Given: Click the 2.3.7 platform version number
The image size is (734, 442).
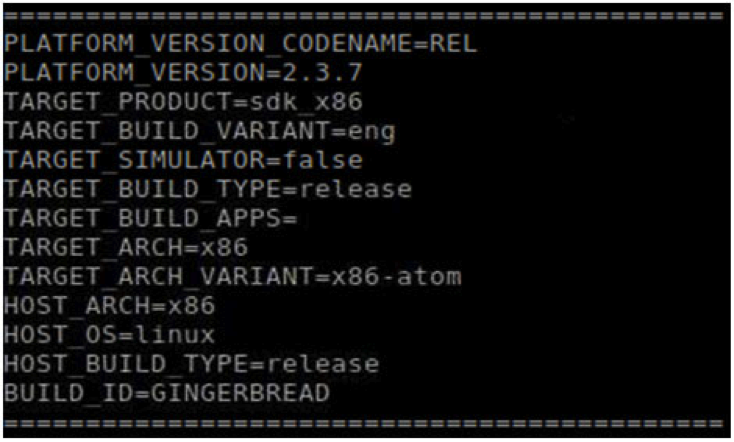Looking at the screenshot, I should (325, 74).
